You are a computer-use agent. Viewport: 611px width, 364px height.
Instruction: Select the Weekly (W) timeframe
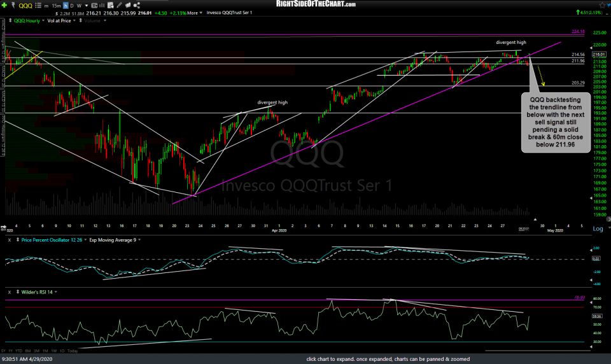point(79,6)
